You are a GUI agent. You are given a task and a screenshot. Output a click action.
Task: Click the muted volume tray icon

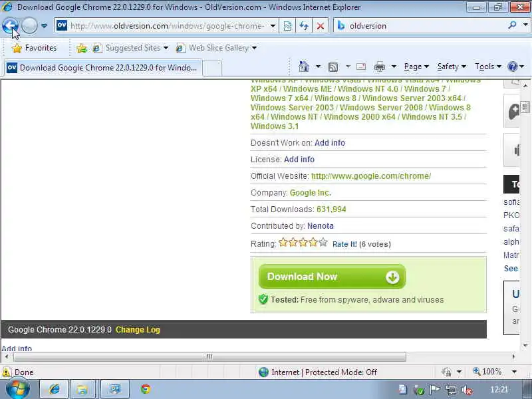[467, 390]
